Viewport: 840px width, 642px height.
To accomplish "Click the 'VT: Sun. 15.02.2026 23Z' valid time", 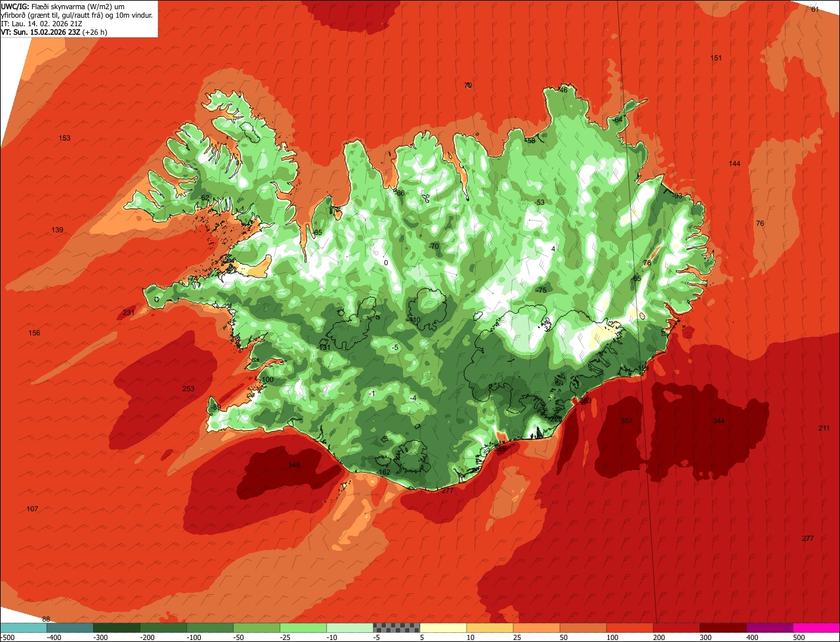I will [42, 32].
